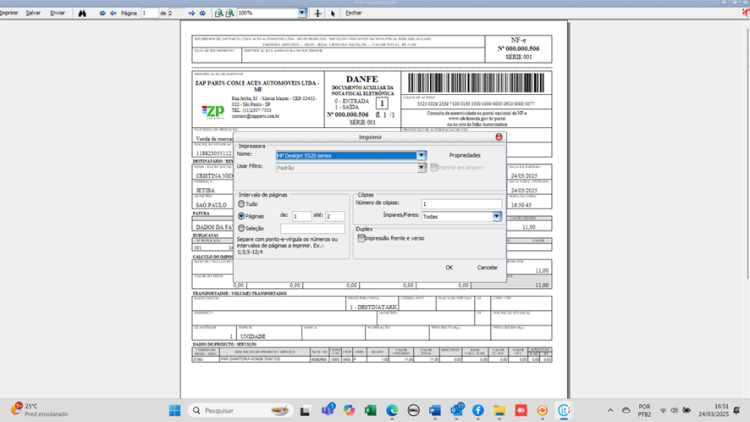The image size is (750, 422).
Task: Select the Tudo radio button
Action: click(x=242, y=204)
